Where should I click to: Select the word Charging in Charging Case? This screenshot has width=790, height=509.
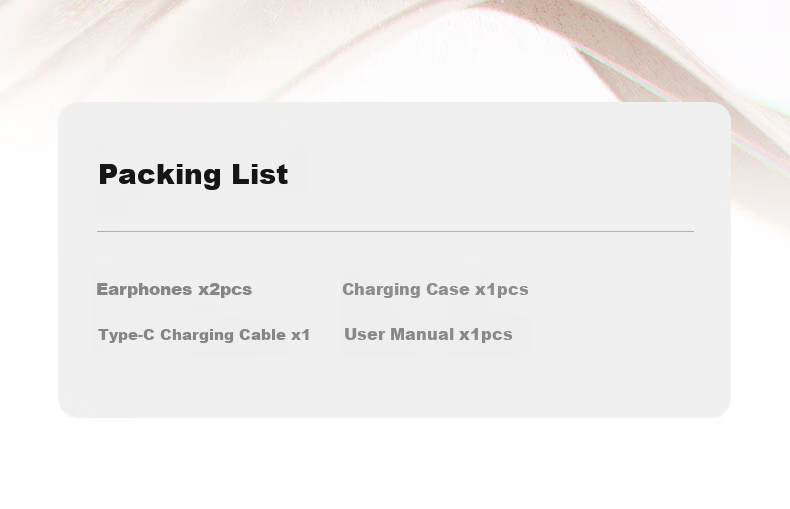(381, 289)
